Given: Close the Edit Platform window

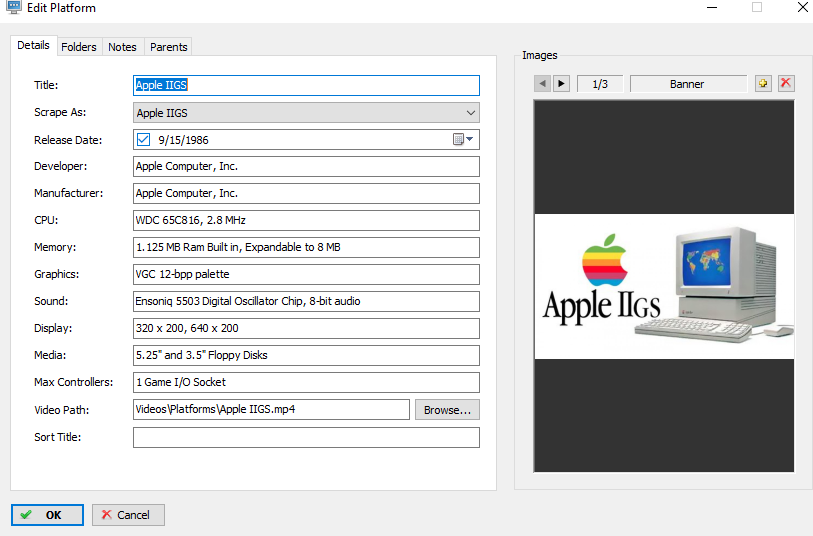Looking at the screenshot, I should point(802,7).
